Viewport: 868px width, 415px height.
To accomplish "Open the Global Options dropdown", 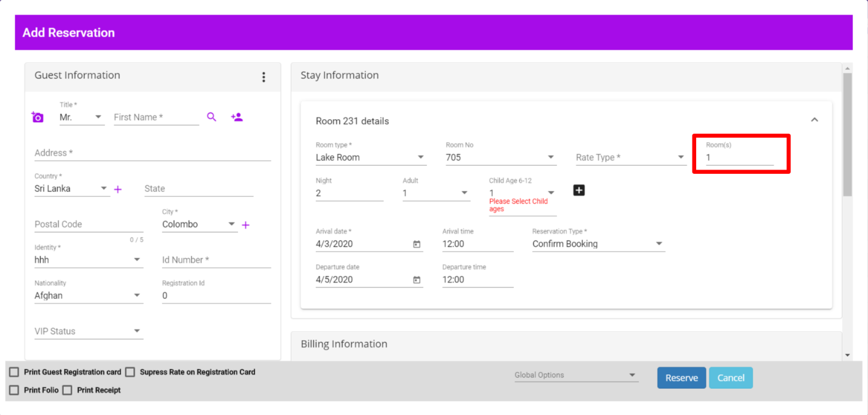I will [575, 375].
